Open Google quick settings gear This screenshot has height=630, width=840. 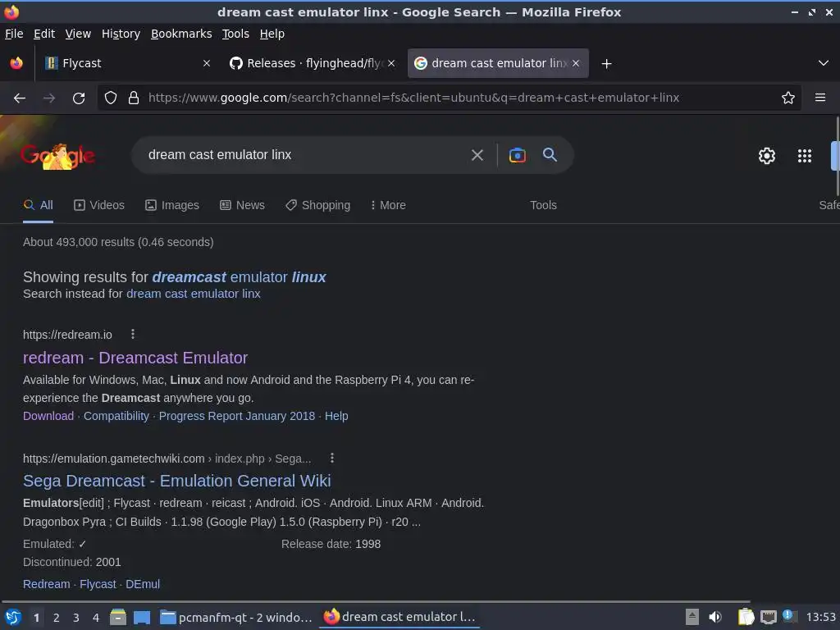point(767,156)
